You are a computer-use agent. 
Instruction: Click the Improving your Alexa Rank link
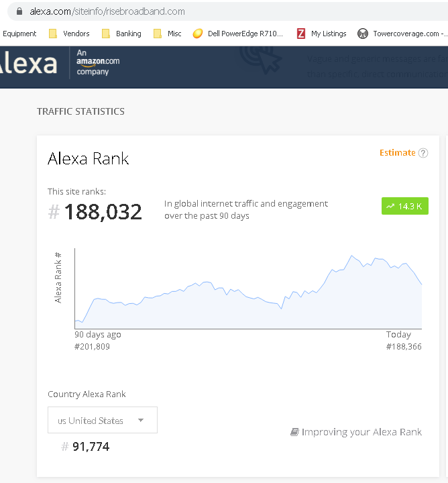[361, 432]
